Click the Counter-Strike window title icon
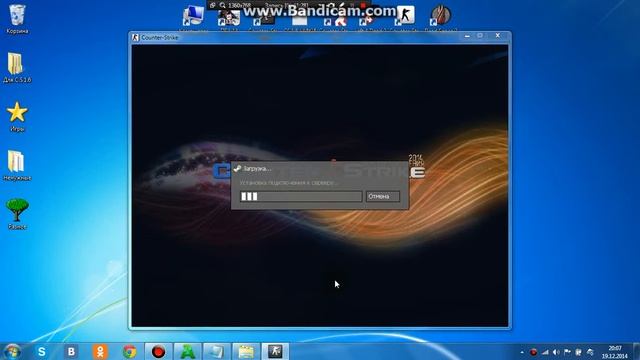The height and width of the screenshot is (360, 640). point(135,38)
